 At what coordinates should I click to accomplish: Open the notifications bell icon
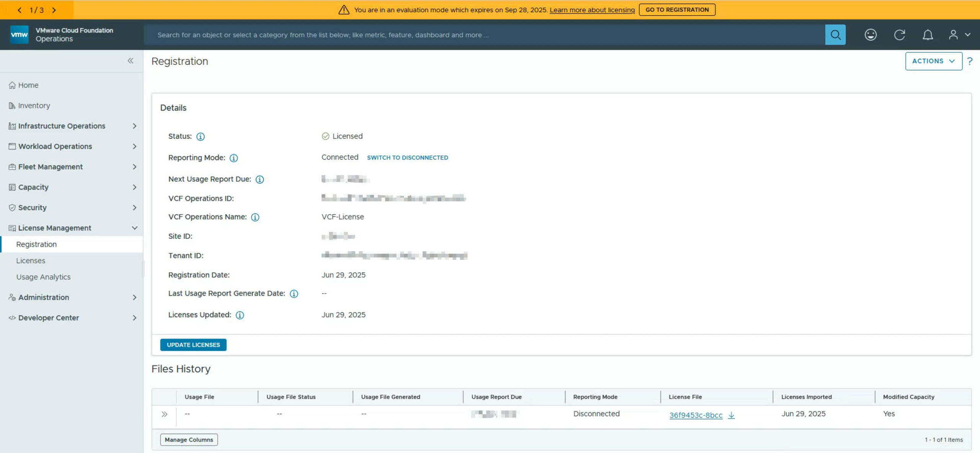point(928,35)
